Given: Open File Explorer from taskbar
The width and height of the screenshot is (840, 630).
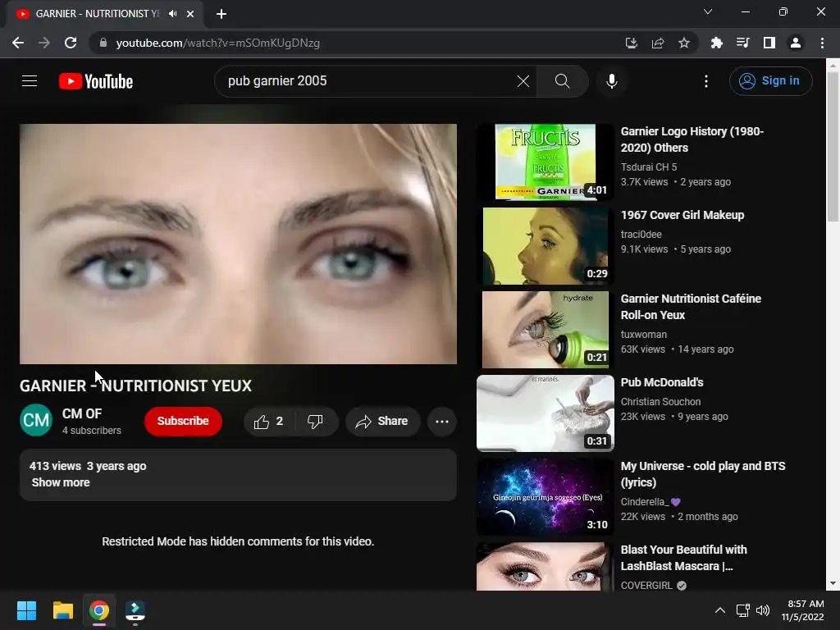Looking at the screenshot, I should pyautogui.click(x=62, y=610).
